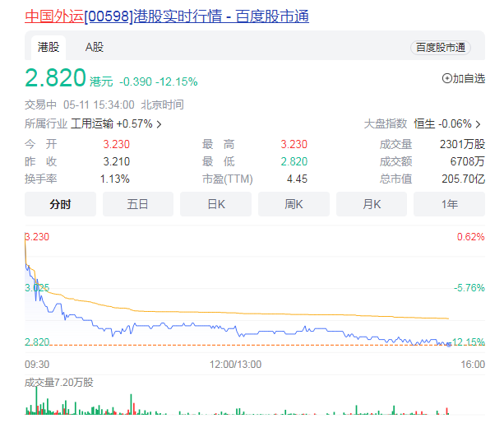The height and width of the screenshot is (423, 504).
Task: Show the 周K weekly candlestick chart
Action: 294,204
